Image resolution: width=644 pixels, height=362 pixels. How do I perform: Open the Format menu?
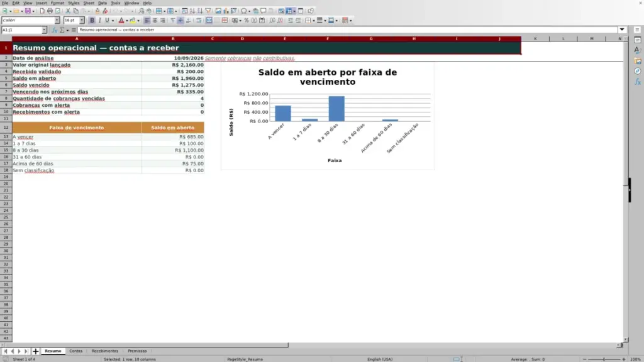tap(57, 3)
